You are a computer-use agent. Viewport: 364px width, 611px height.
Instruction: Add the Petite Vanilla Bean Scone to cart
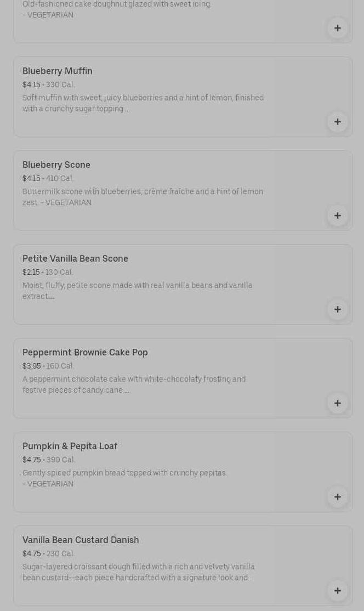(337, 309)
